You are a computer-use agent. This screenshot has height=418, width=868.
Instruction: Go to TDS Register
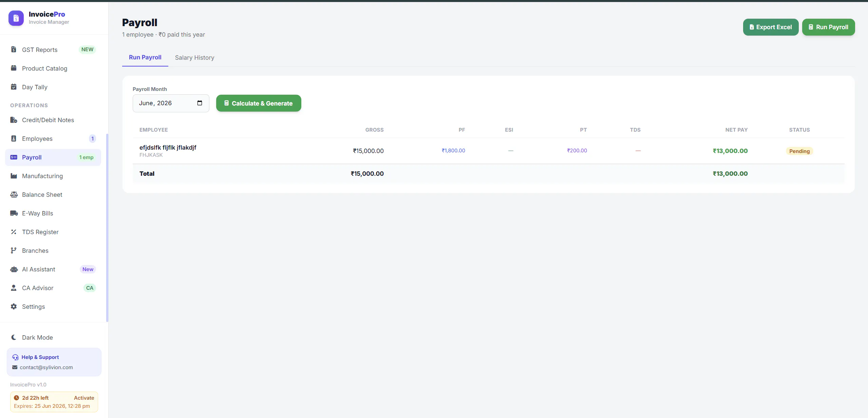(53, 232)
